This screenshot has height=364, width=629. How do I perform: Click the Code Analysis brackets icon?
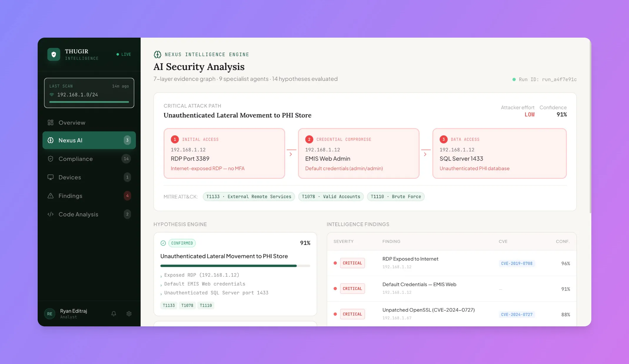tap(51, 214)
